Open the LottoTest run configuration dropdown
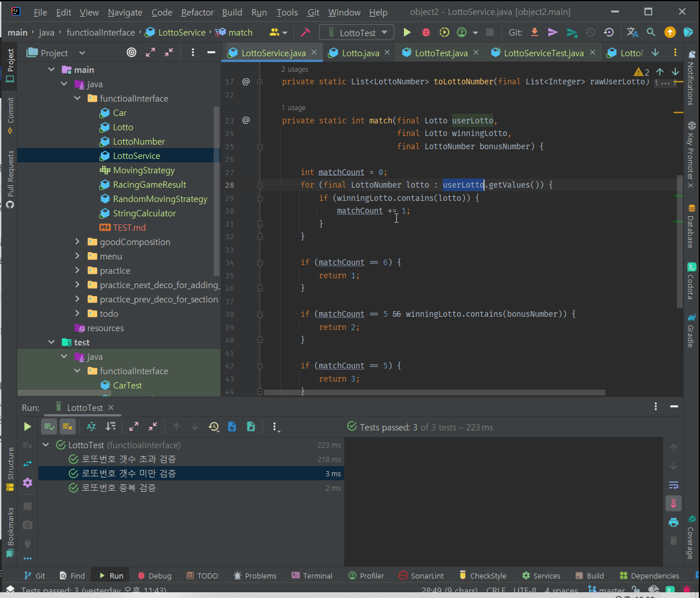 (357, 33)
